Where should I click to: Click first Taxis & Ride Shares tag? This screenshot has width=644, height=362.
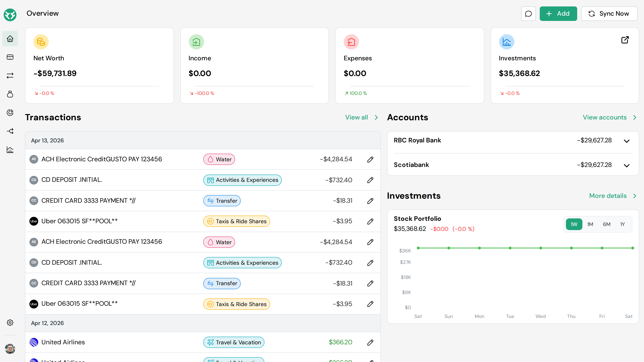236,221
